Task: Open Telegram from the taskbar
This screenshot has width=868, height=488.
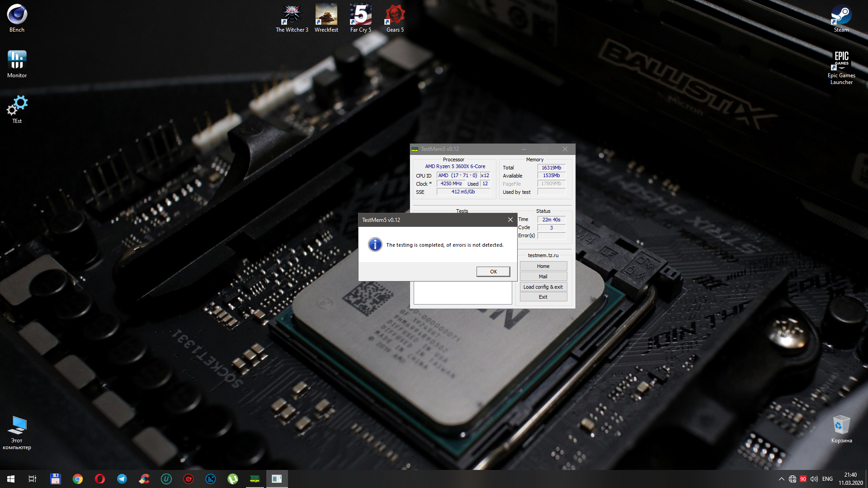Action: [122, 479]
